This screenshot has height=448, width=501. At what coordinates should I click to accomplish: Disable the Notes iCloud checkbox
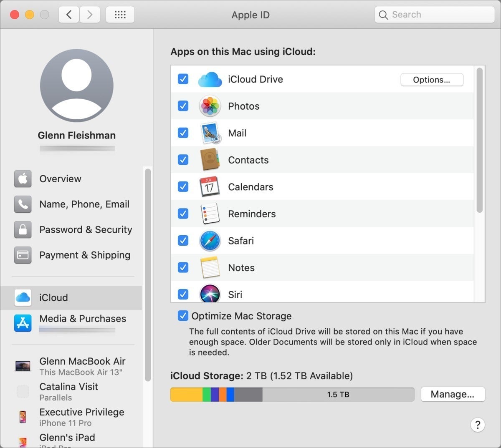tap(183, 267)
